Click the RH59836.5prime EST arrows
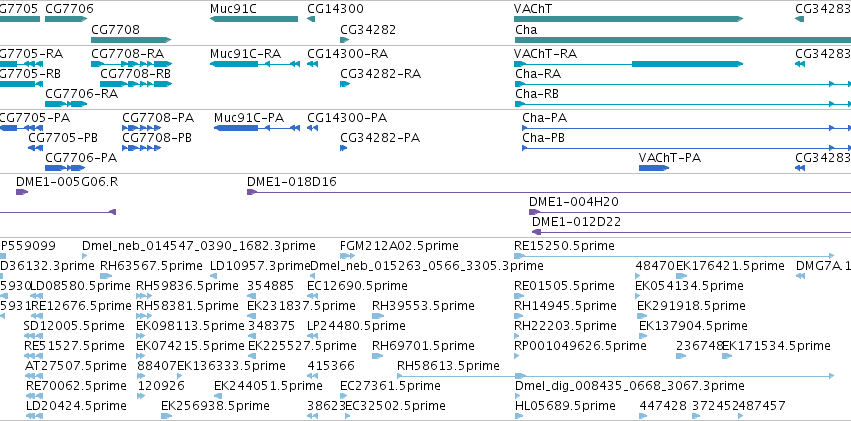The height and width of the screenshot is (421, 851). point(144,296)
